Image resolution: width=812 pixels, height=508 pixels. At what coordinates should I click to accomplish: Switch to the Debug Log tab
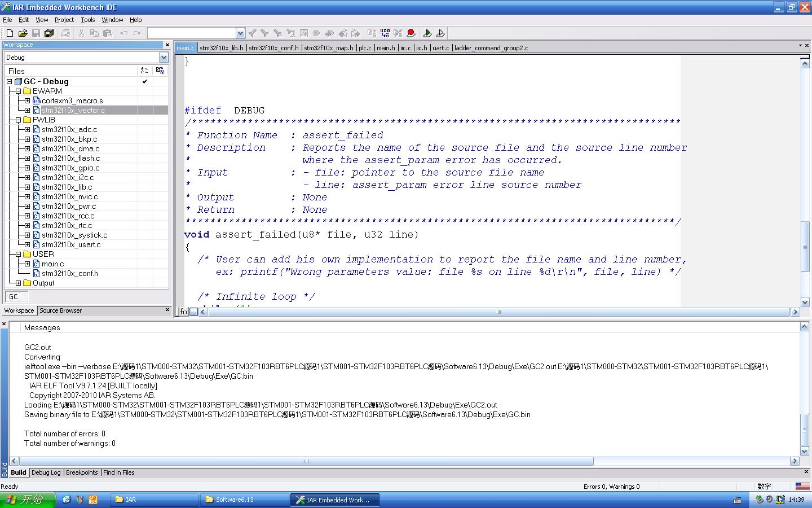coord(46,472)
